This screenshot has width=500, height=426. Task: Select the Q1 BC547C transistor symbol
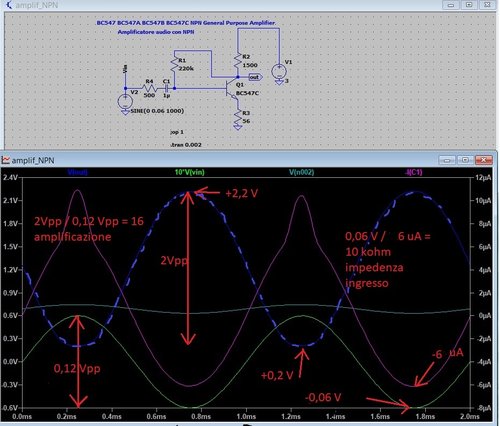coord(232,89)
